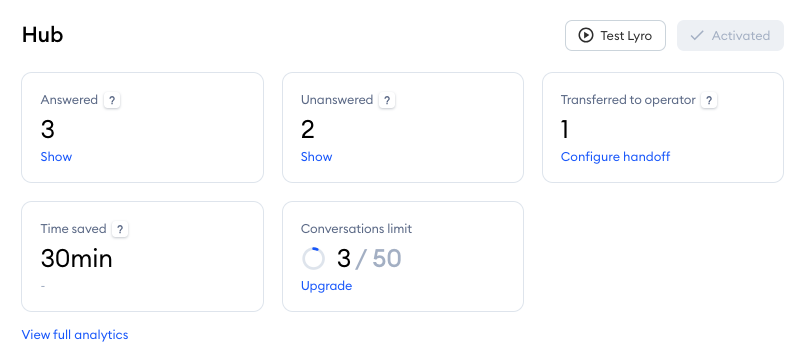The image size is (804, 362).
Task: Click the Activated button
Action: (x=730, y=35)
